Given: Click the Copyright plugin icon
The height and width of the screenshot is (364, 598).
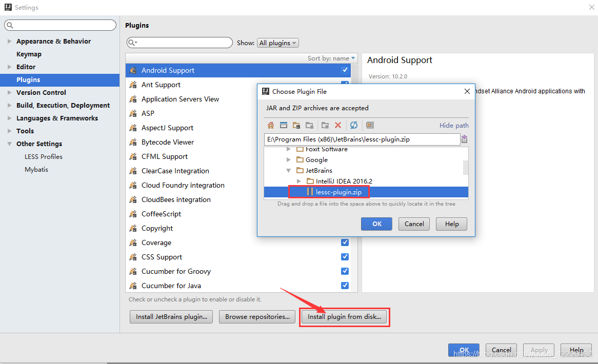Looking at the screenshot, I should click(x=133, y=228).
